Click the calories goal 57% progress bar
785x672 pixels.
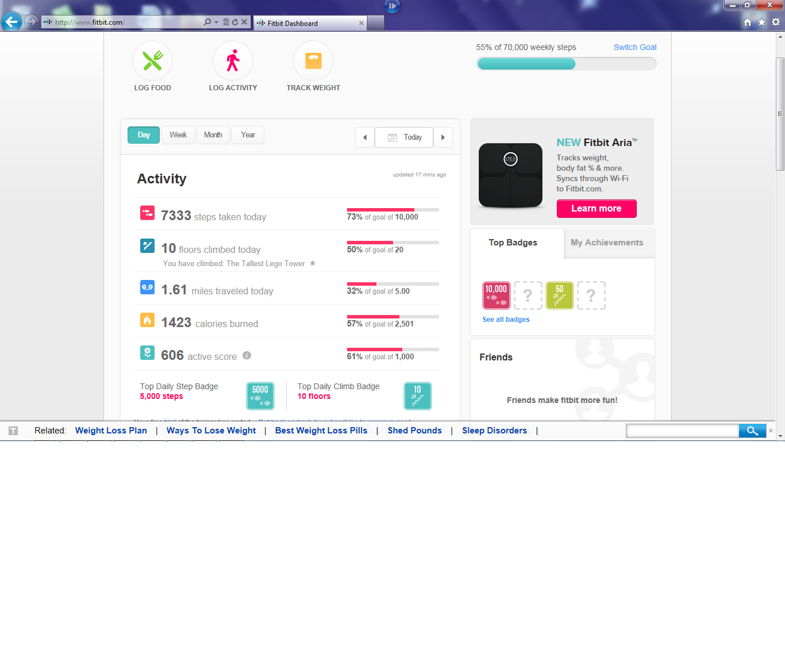coord(393,317)
